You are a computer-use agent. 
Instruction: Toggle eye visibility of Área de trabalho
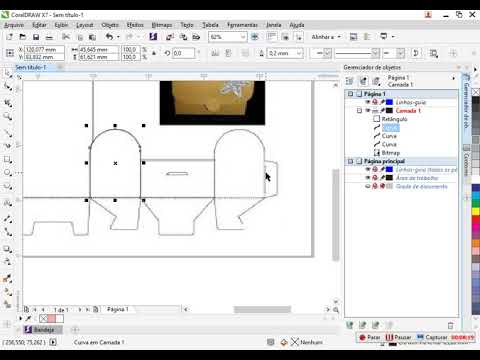(368, 178)
